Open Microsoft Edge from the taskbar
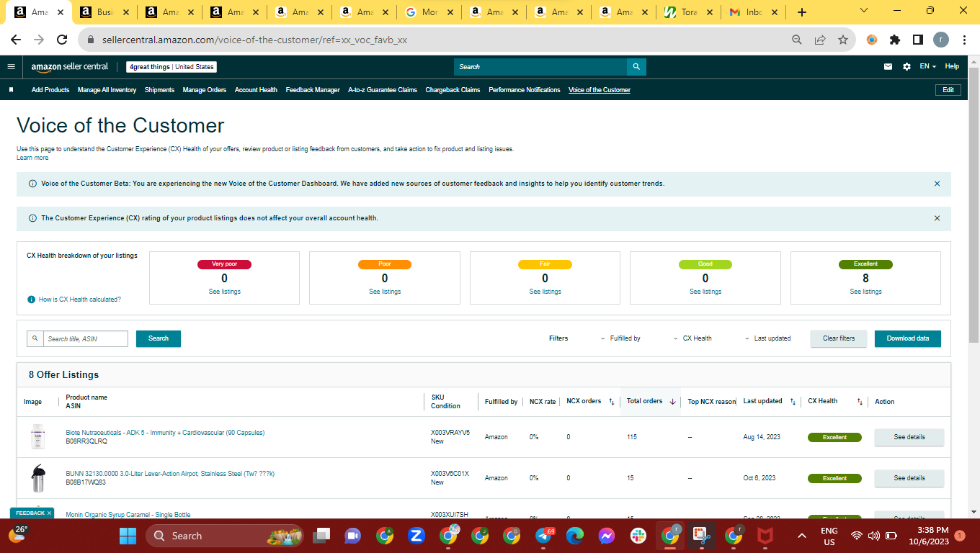Image resolution: width=980 pixels, height=553 pixels. pos(574,536)
